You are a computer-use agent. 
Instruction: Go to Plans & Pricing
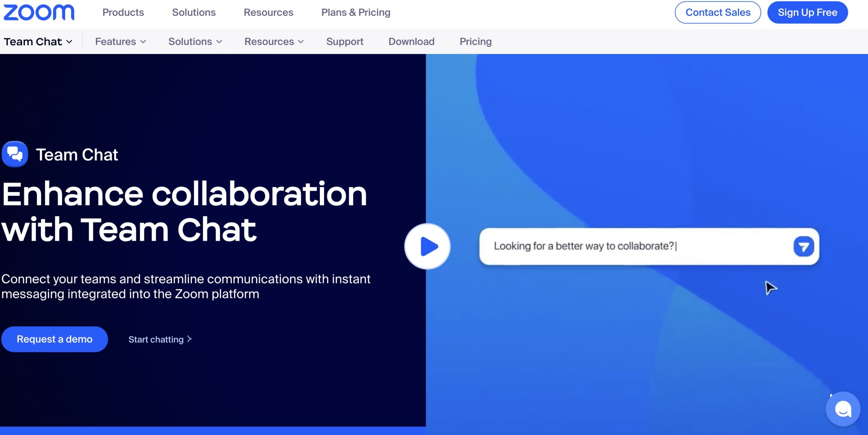[x=356, y=13]
